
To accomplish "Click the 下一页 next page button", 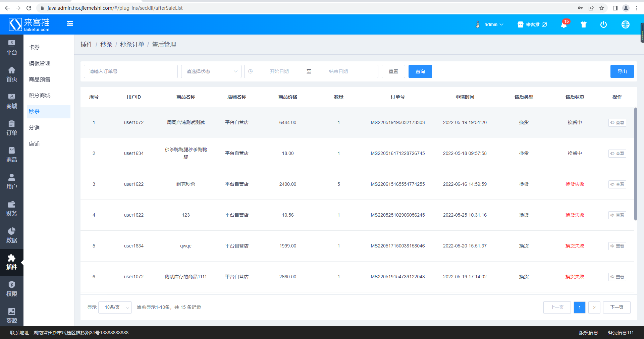I will [x=616, y=307].
